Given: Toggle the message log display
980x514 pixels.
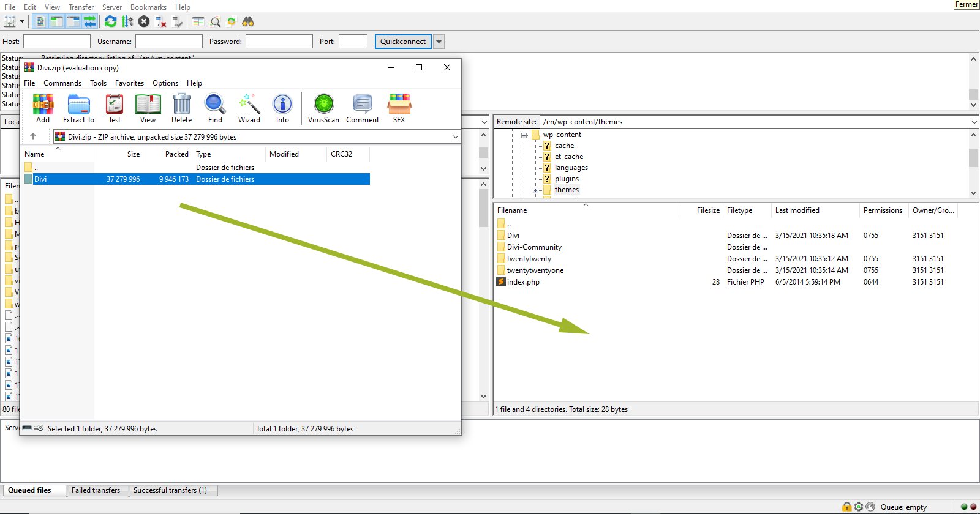Looking at the screenshot, I should [40, 21].
